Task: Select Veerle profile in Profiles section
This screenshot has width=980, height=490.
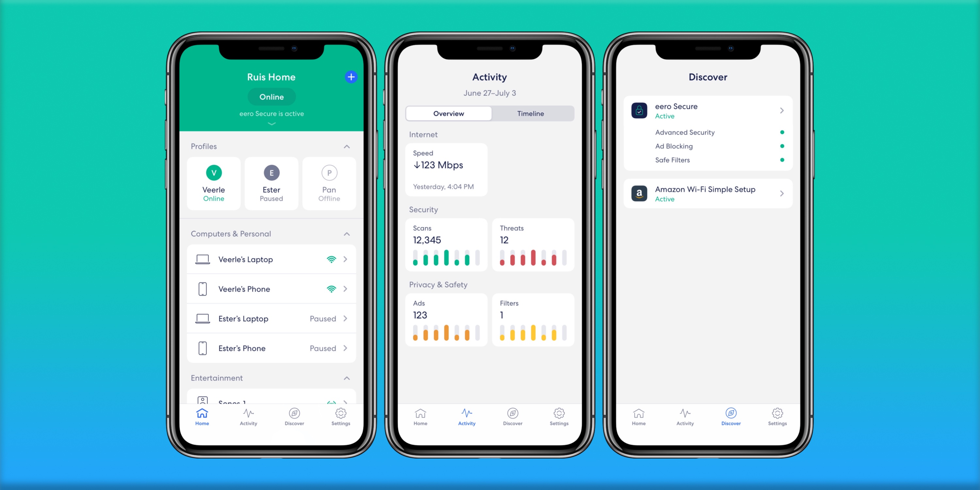Action: click(214, 181)
